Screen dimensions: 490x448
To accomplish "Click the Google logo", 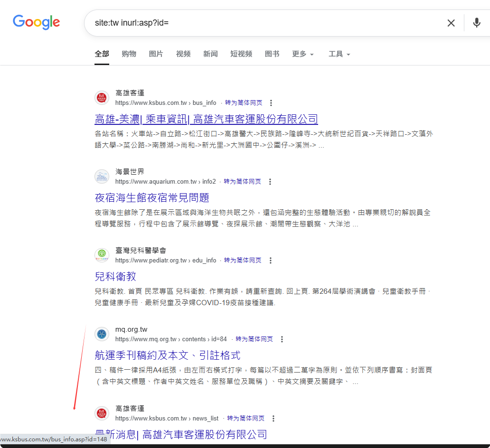I will click(36, 22).
